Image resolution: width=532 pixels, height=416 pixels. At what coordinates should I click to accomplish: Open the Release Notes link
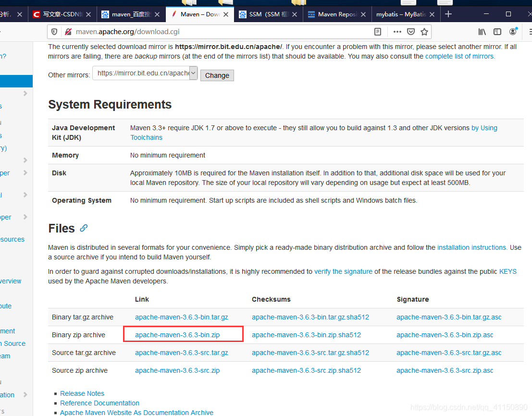click(82, 393)
